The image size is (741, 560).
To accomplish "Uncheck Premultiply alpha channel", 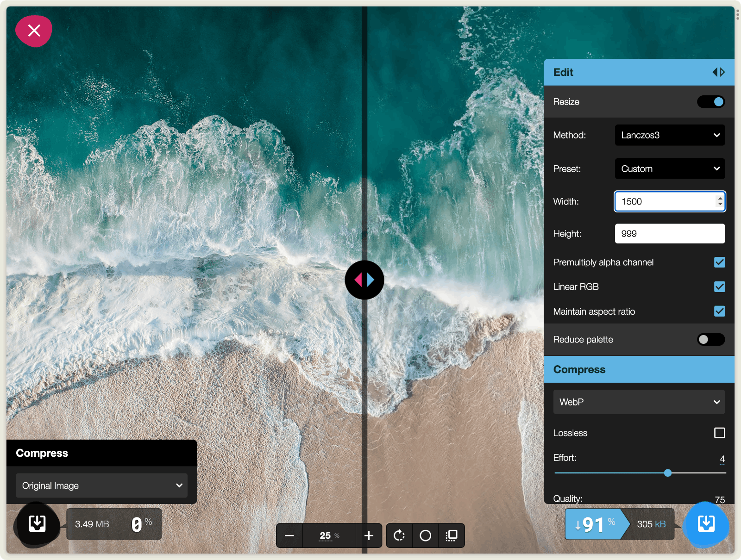I will pos(719,262).
